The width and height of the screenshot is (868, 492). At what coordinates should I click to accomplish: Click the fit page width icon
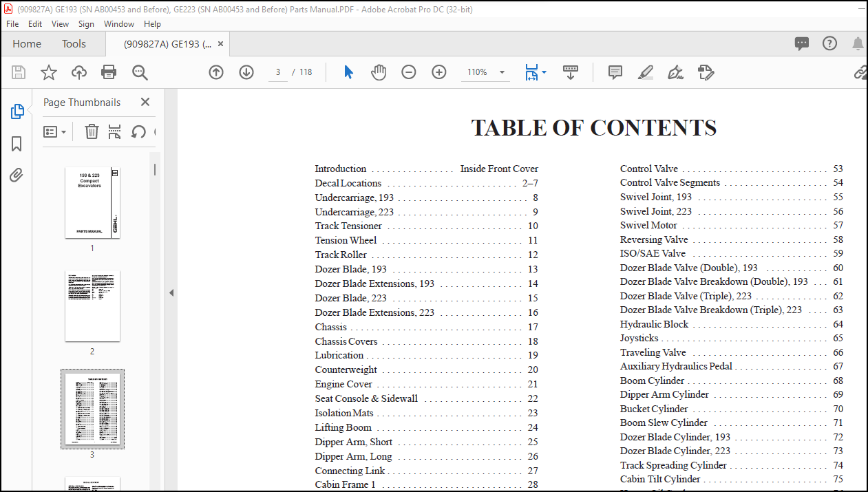(531, 72)
